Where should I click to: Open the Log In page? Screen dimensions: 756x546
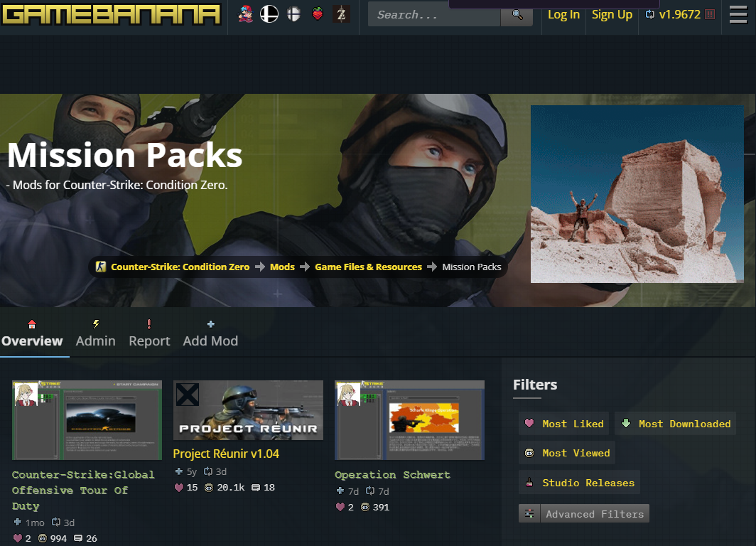(x=563, y=14)
